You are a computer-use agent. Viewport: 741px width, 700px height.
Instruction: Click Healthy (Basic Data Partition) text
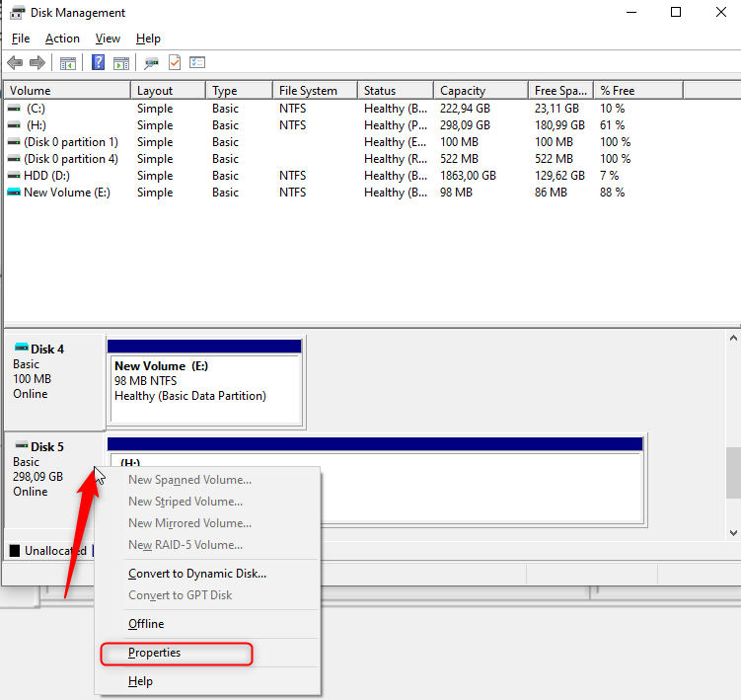190,396
